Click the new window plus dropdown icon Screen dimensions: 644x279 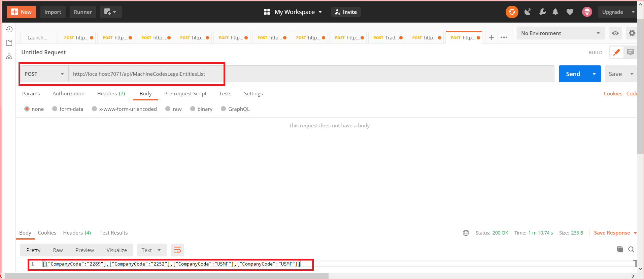[111, 12]
